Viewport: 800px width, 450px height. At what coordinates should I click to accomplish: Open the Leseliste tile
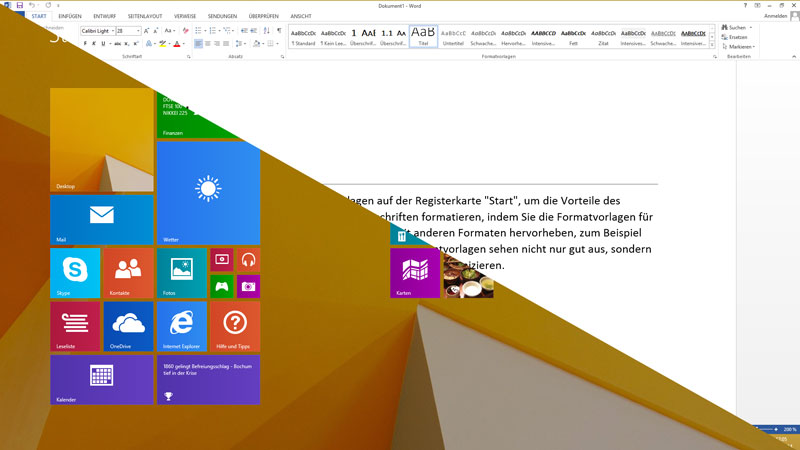click(x=75, y=327)
